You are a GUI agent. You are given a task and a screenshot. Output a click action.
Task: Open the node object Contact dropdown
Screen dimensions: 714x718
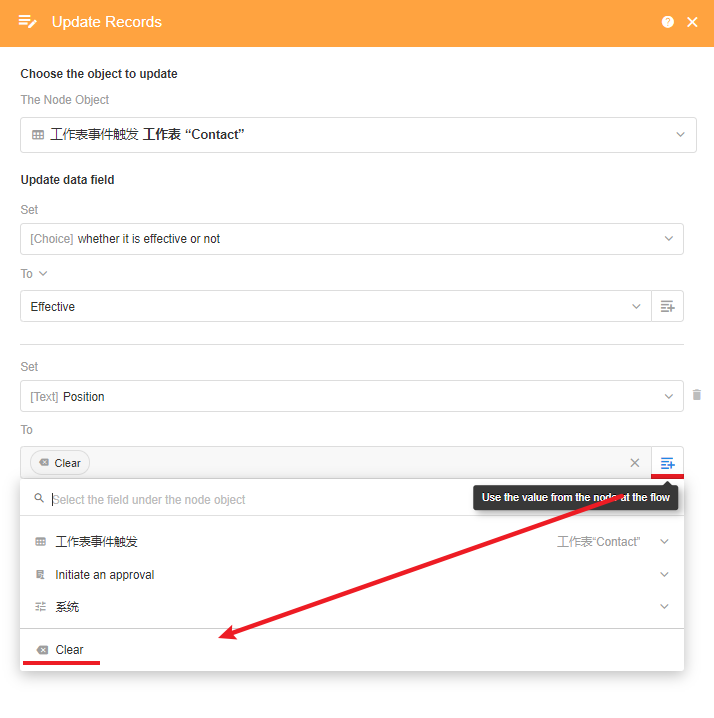(680, 134)
